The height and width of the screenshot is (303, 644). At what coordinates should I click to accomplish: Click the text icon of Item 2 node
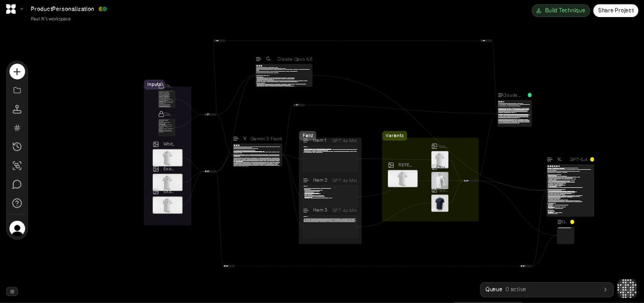click(306, 181)
